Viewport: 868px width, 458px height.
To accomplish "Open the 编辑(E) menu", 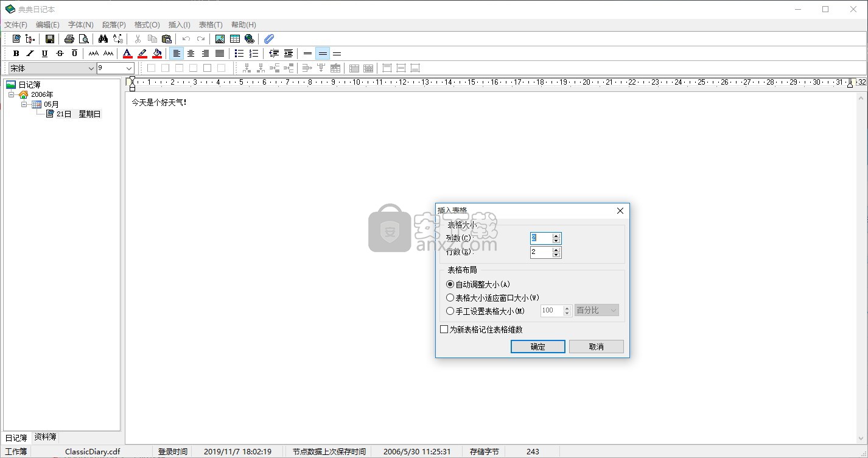I will tap(47, 25).
